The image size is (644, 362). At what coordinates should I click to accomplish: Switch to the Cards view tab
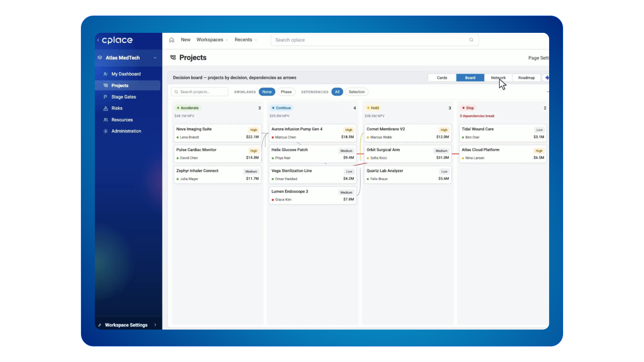[442, 78]
